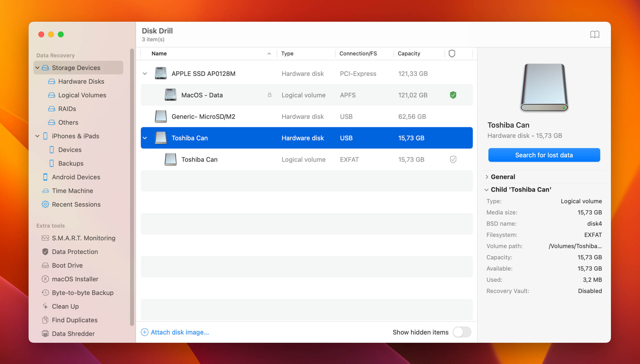The width and height of the screenshot is (640, 364).
Task: Expand the General section
Action: (487, 177)
